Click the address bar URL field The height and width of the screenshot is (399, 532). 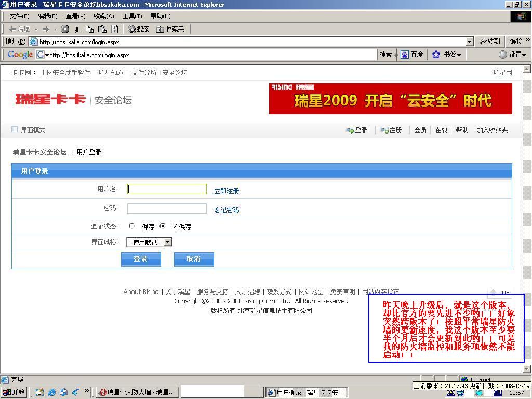(x=251, y=42)
